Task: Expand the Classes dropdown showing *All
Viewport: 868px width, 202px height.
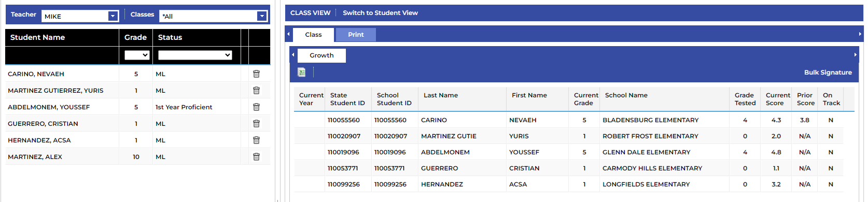Action: pos(213,16)
